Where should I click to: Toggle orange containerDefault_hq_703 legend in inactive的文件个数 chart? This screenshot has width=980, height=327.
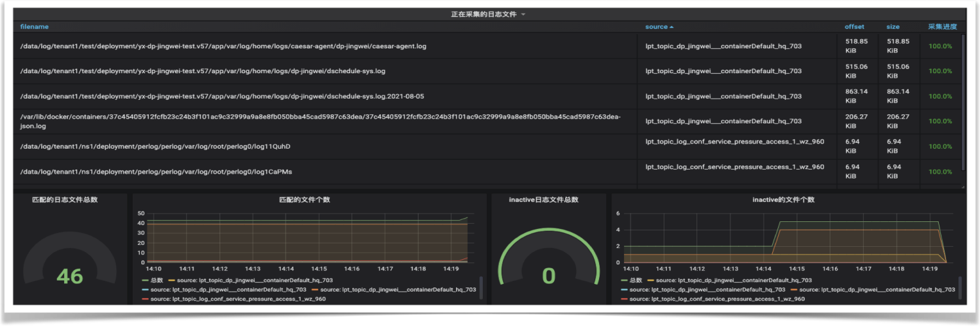click(x=872, y=289)
